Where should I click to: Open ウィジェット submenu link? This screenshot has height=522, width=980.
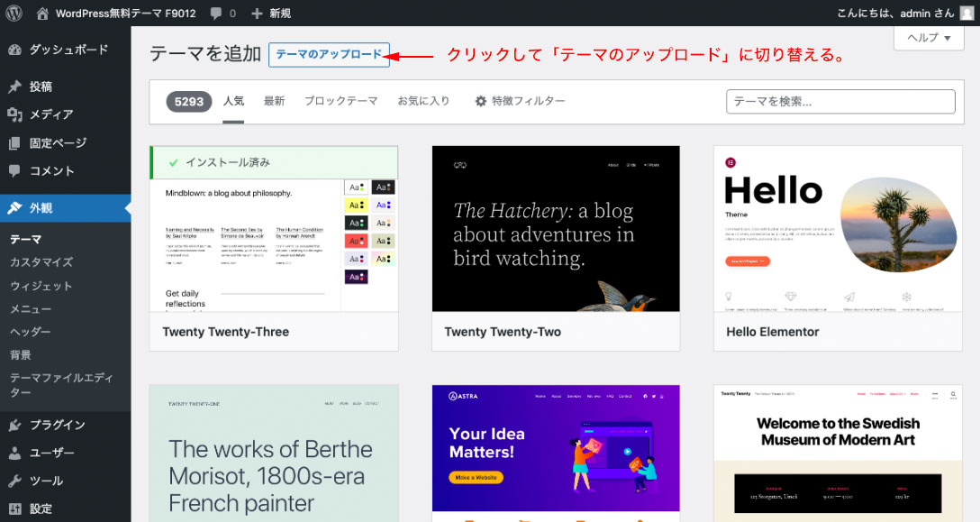coord(41,286)
